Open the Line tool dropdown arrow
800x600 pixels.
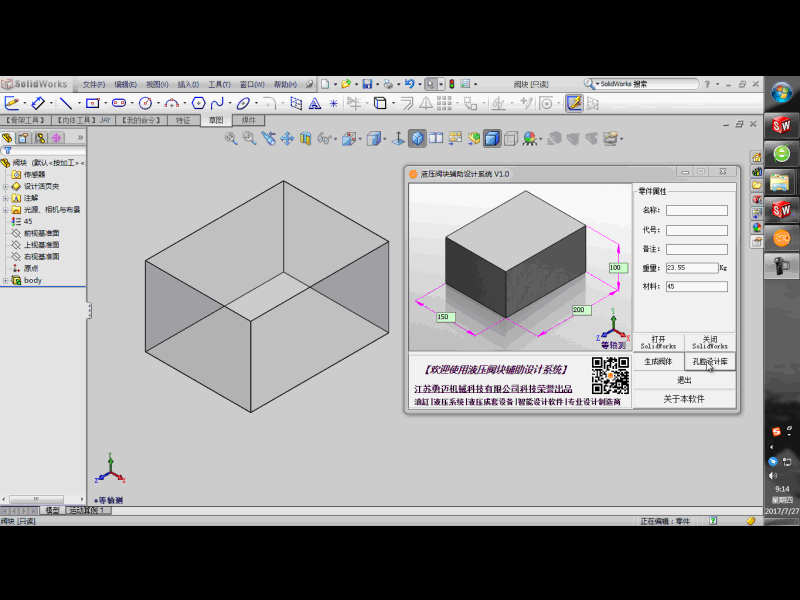point(79,104)
